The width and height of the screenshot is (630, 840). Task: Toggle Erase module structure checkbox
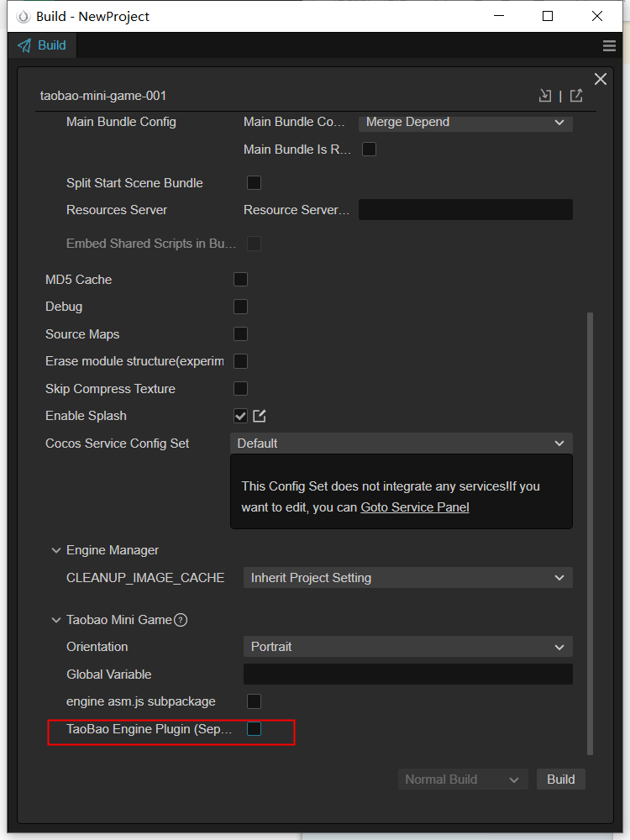click(x=240, y=361)
